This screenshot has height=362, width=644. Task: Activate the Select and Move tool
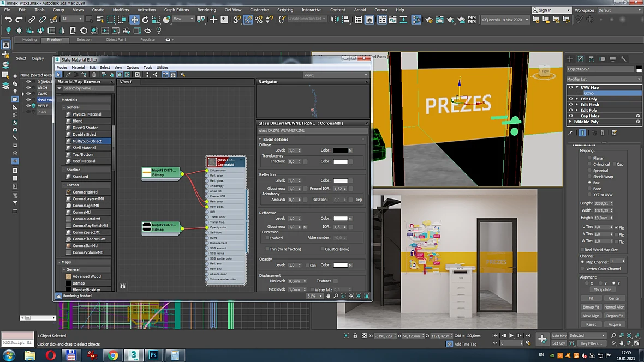click(x=134, y=19)
